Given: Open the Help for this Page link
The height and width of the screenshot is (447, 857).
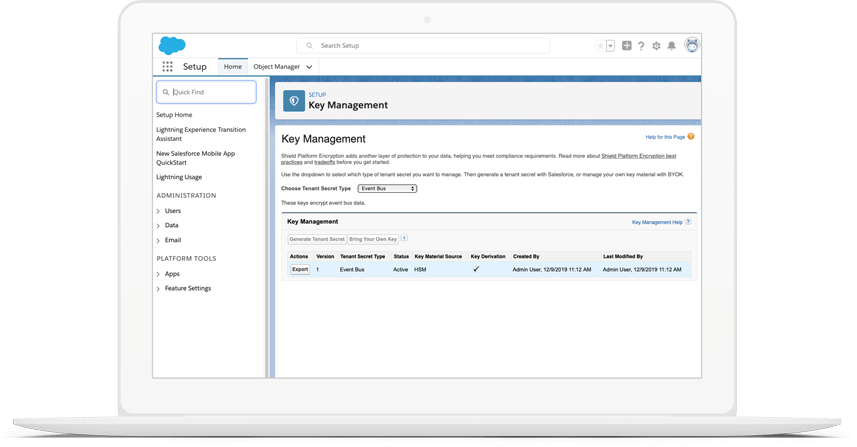Looking at the screenshot, I should point(665,137).
